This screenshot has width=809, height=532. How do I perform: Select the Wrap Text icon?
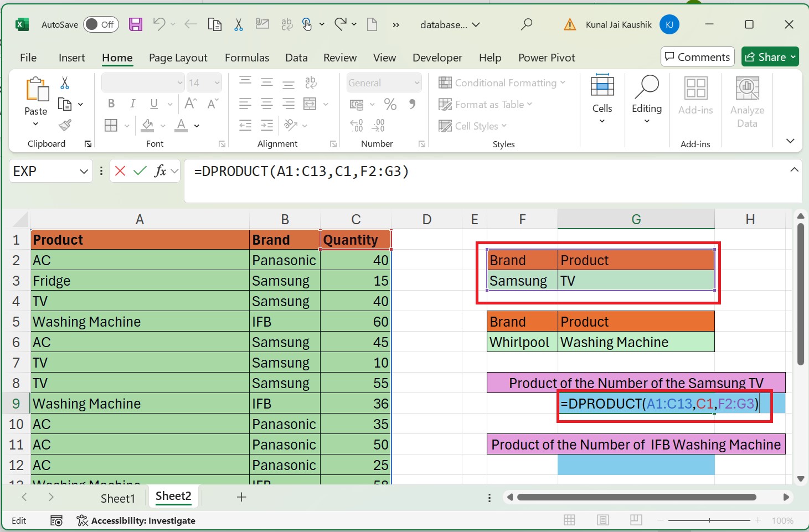(311, 82)
